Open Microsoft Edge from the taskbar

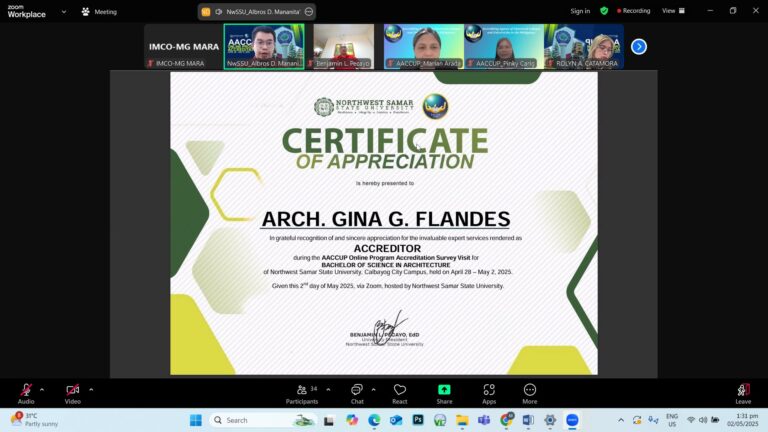point(374,420)
